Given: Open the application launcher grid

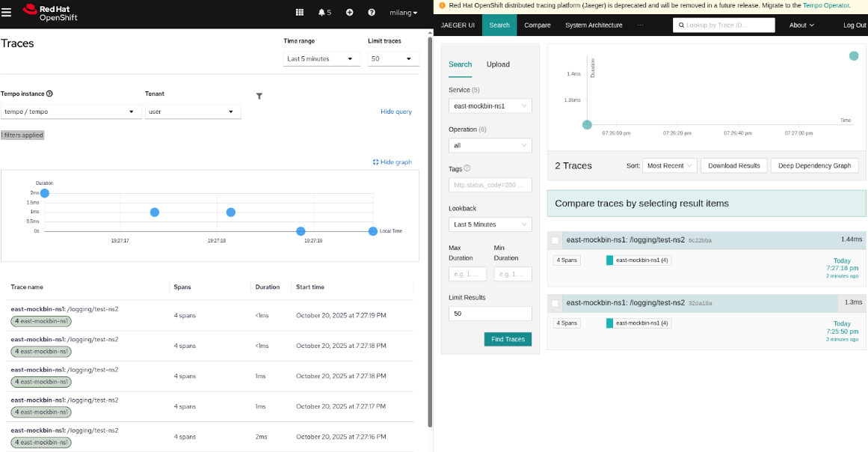Looking at the screenshot, I should (300, 13).
